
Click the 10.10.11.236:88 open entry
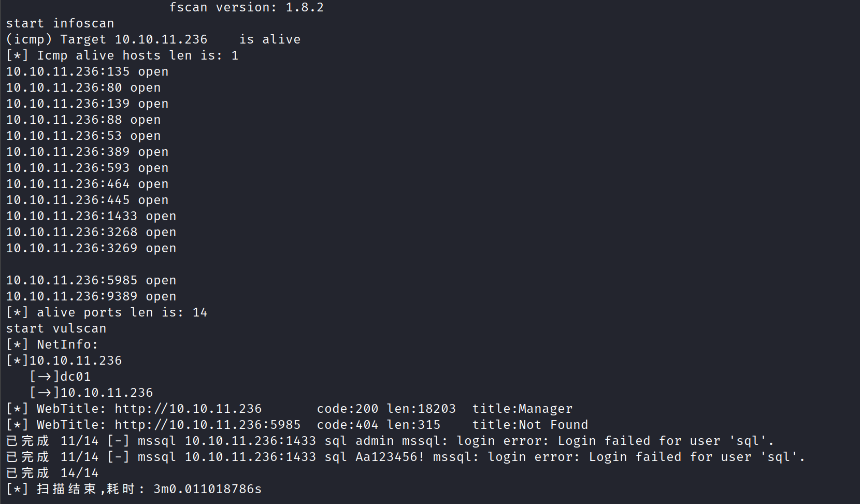tap(83, 120)
